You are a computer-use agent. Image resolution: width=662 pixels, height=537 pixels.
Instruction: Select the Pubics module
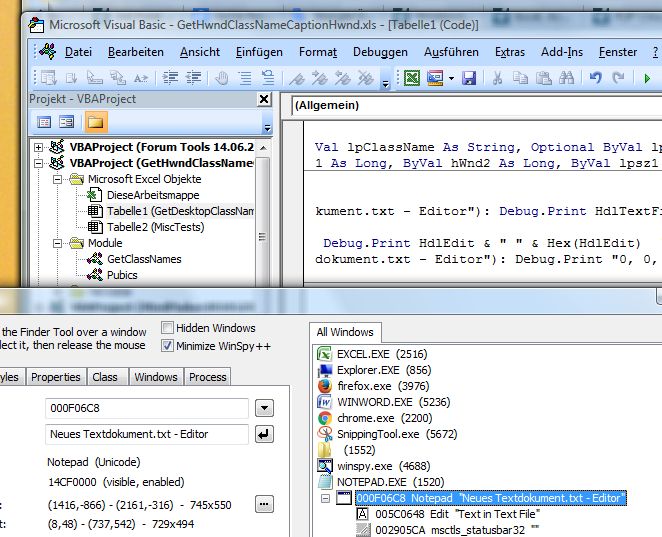122,275
